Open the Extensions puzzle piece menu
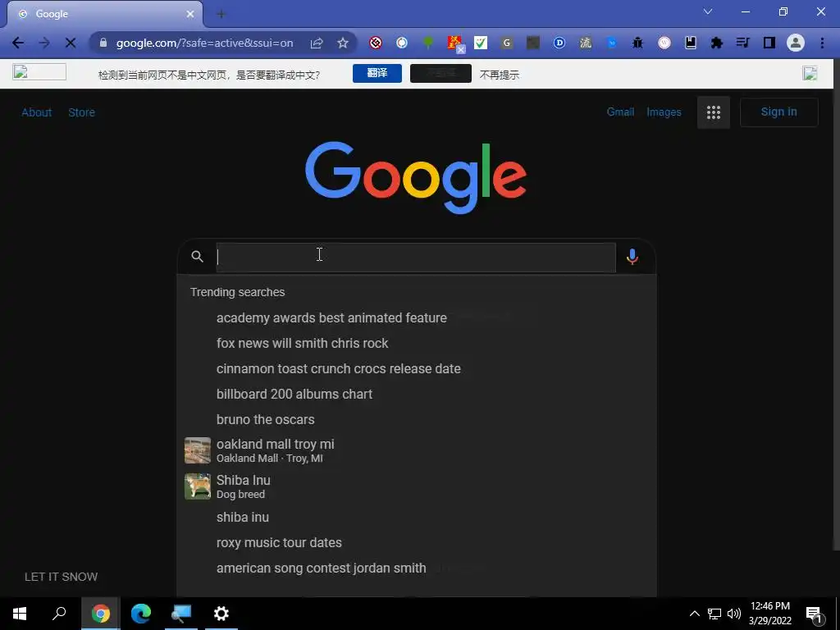 coord(717,43)
